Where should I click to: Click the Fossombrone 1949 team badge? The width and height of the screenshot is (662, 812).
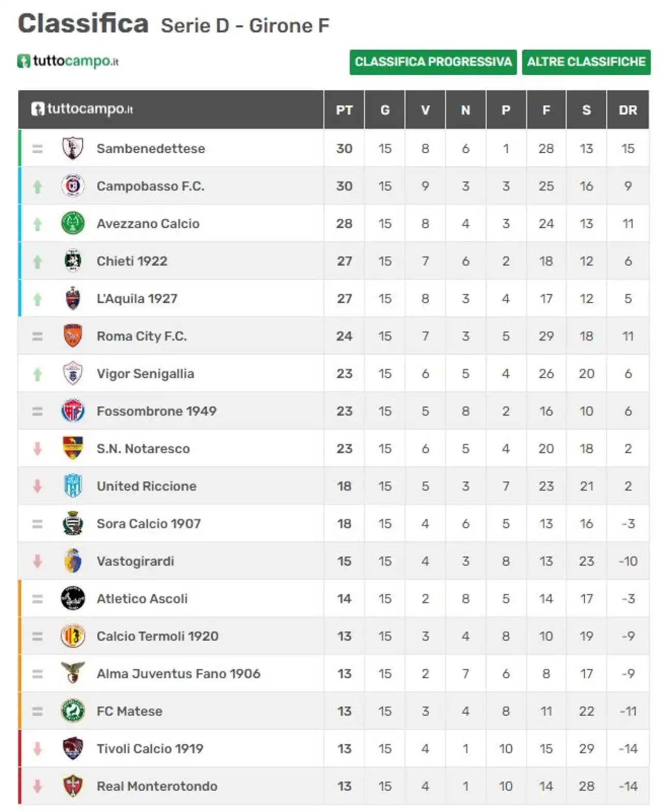[x=73, y=411]
